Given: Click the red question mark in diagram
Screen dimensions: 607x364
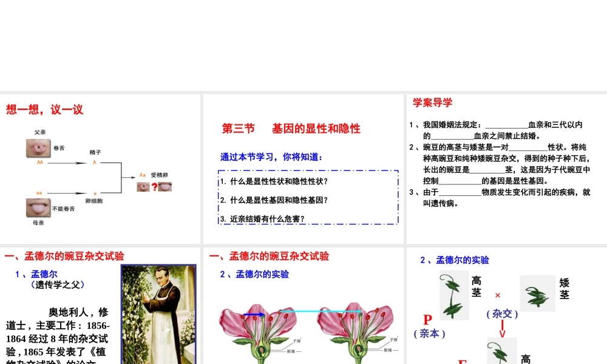Looking at the screenshot, I should click(154, 187).
